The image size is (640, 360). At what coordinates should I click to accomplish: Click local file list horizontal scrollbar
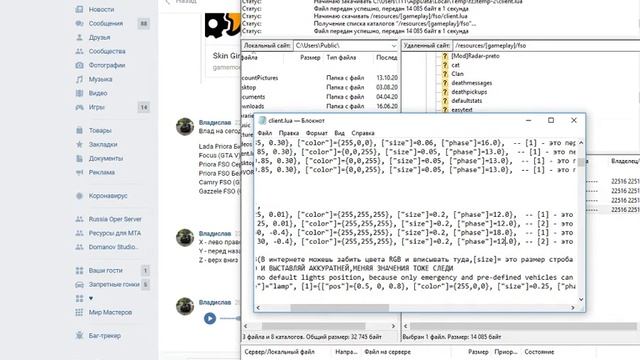click(313, 326)
